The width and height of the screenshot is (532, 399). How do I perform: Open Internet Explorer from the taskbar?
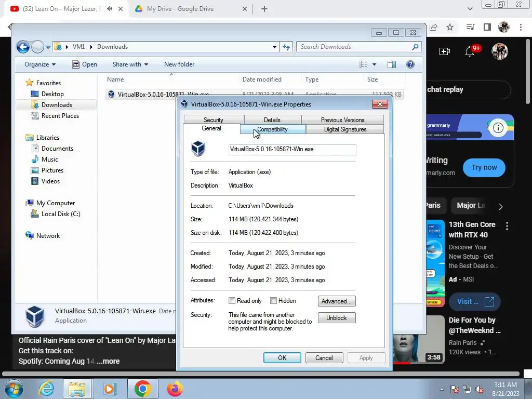pos(46,389)
